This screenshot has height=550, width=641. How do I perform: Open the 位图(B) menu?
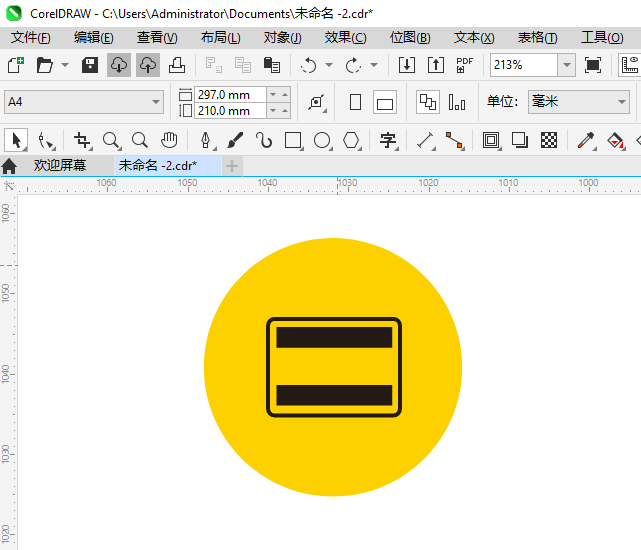click(410, 38)
